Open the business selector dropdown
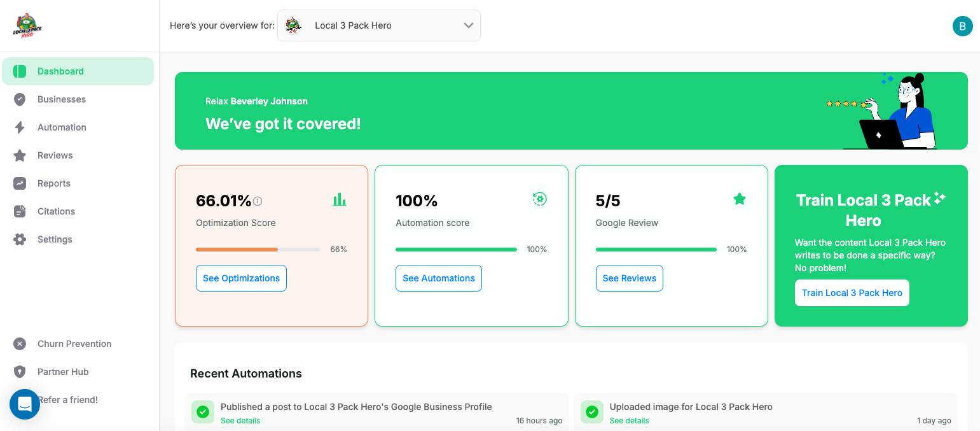The height and width of the screenshot is (431, 980). pos(378,25)
